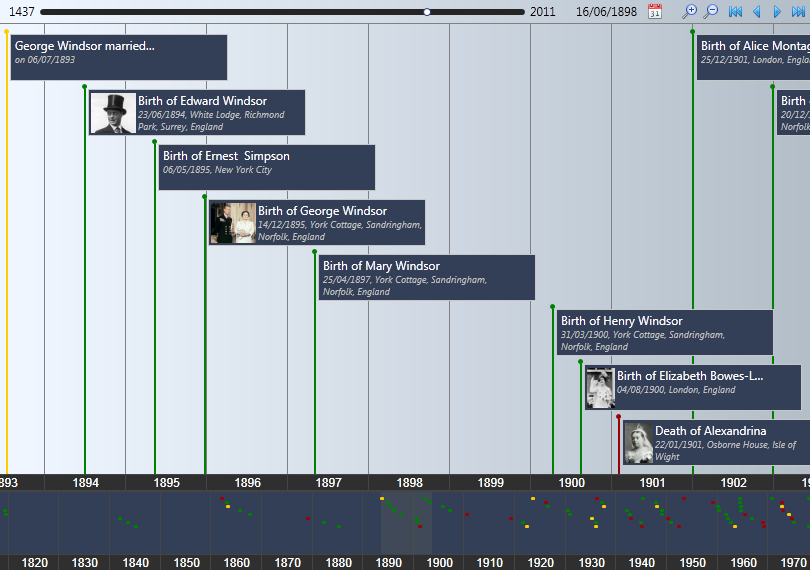Click the 1894 year label on timeline

[86, 483]
